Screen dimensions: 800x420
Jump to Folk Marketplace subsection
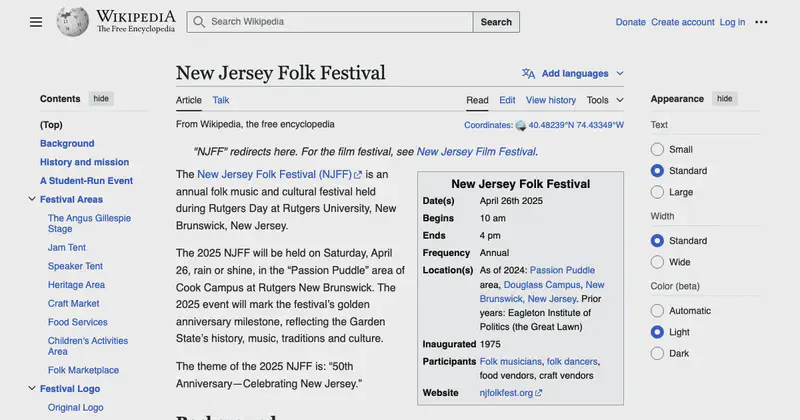(83, 370)
